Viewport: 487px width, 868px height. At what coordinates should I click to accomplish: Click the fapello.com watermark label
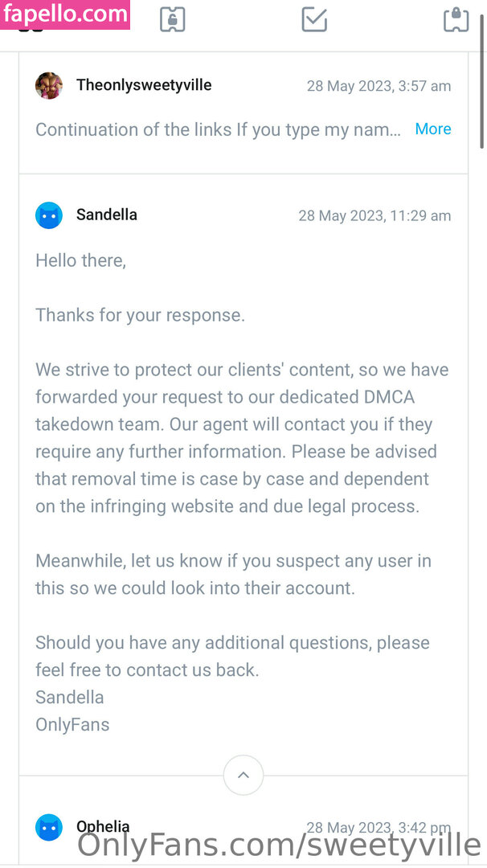click(x=65, y=14)
